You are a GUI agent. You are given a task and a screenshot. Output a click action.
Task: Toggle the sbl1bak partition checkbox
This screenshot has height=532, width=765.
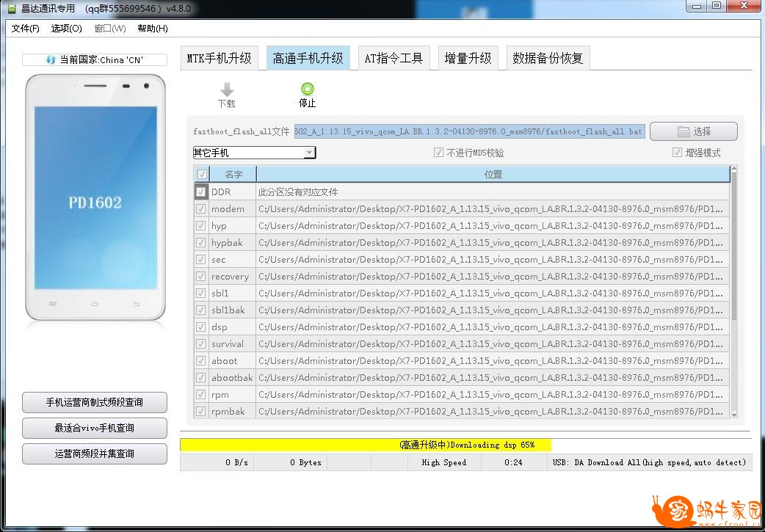tap(200, 310)
